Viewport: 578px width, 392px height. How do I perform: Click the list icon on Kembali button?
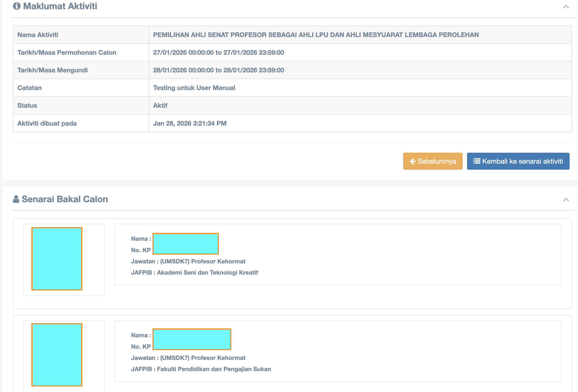(477, 161)
